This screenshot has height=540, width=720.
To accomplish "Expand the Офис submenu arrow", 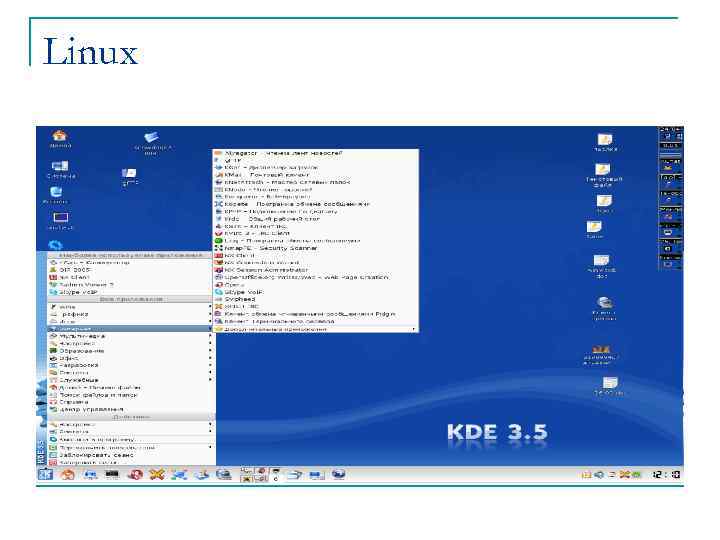I will coord(210,358).
